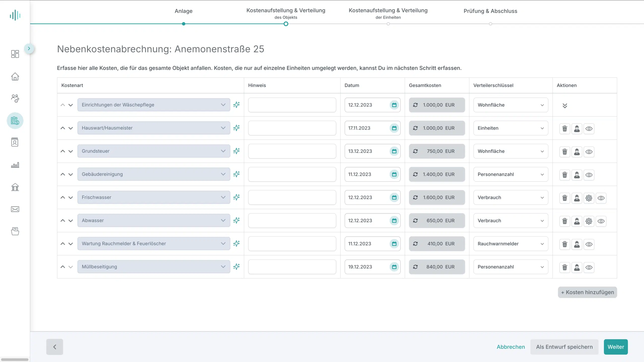Click Abbrechen link

pyautogui.click(x=511, y=347)
